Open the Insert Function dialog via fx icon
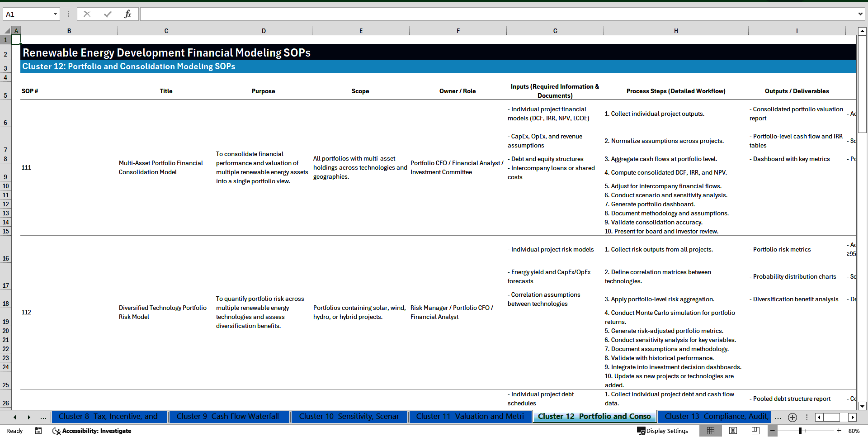 click(128, 14)
